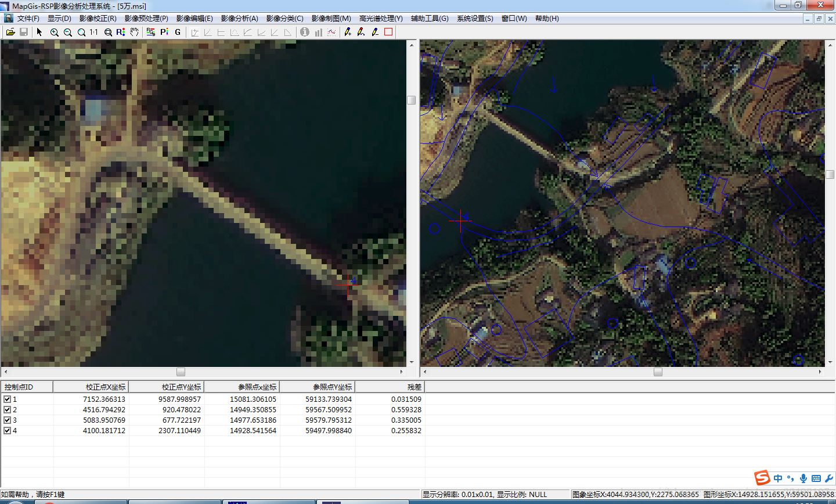Screen dimensions: 836x504
Task: Click the spectral curve chart icon
Action: click(x=331, y=32)
